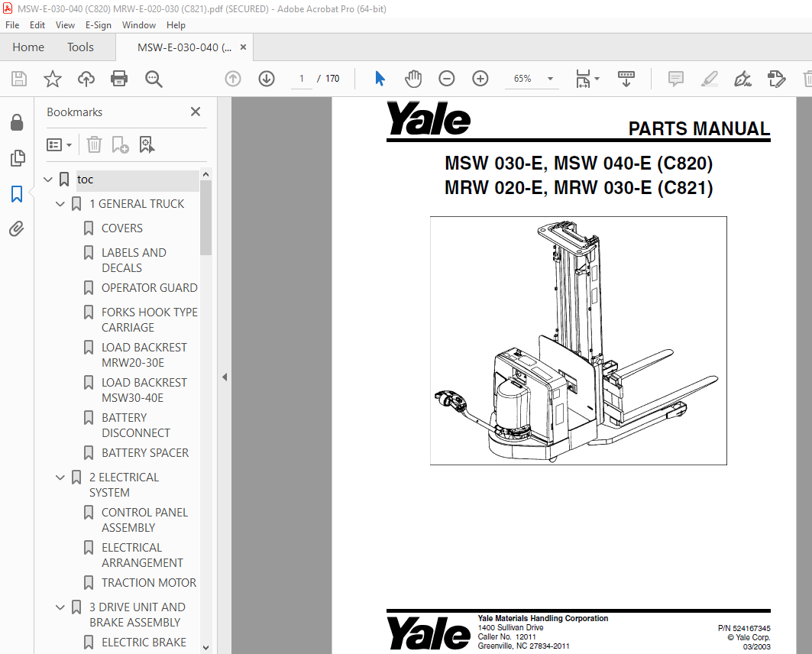812x654 pixels.
Task: Delete selected bookmark trash icon
Action: (x=94, y=144)
